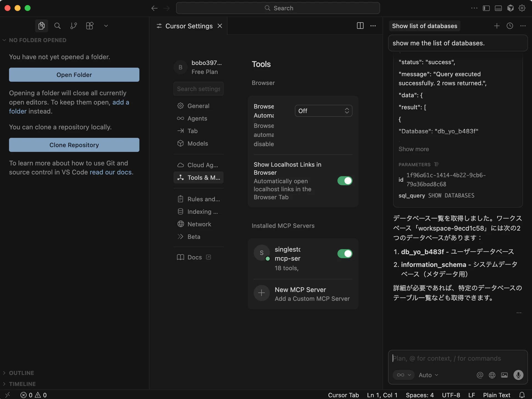
Task: Start voice input with microphone button
Action: tap(518, 375)
